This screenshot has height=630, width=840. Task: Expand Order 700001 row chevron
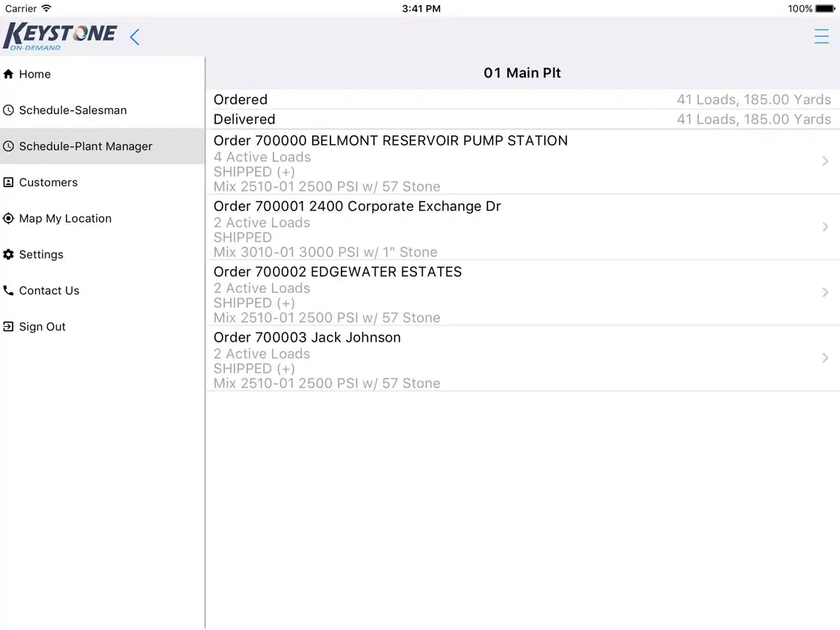click(x=825, y=226)
